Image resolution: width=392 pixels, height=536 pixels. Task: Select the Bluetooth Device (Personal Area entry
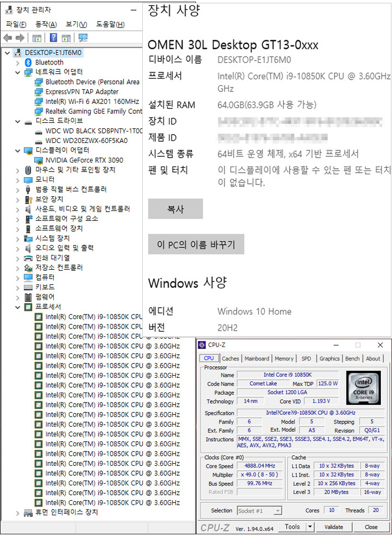pyautogui.click(x=92, y=82)
